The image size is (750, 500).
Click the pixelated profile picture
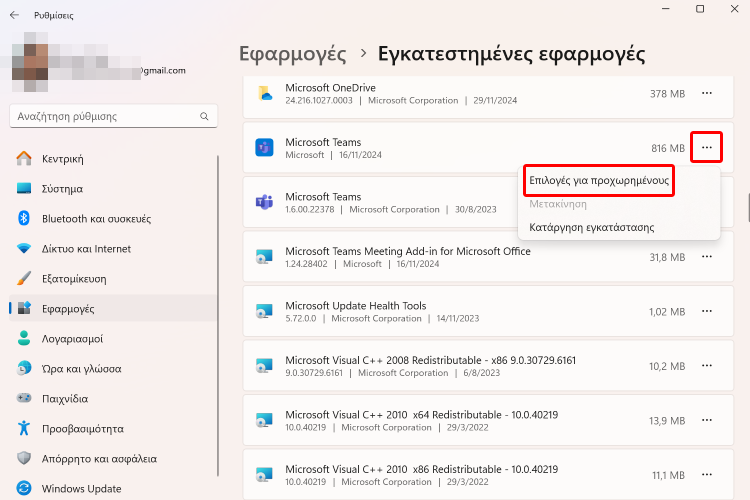coord(30,62)
